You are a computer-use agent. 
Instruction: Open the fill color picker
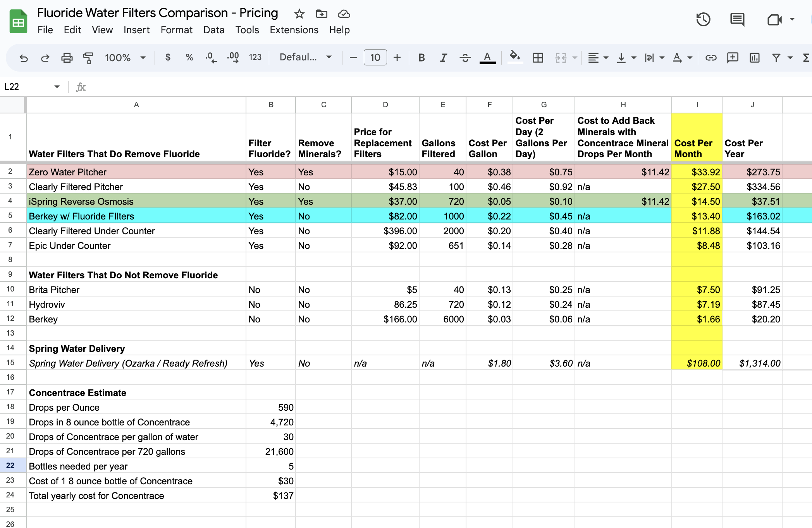[514, 57]
